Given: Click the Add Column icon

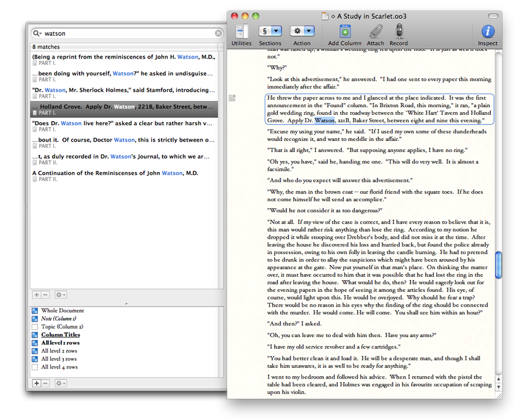Looking at the screenshot, I should click(345, 32).
